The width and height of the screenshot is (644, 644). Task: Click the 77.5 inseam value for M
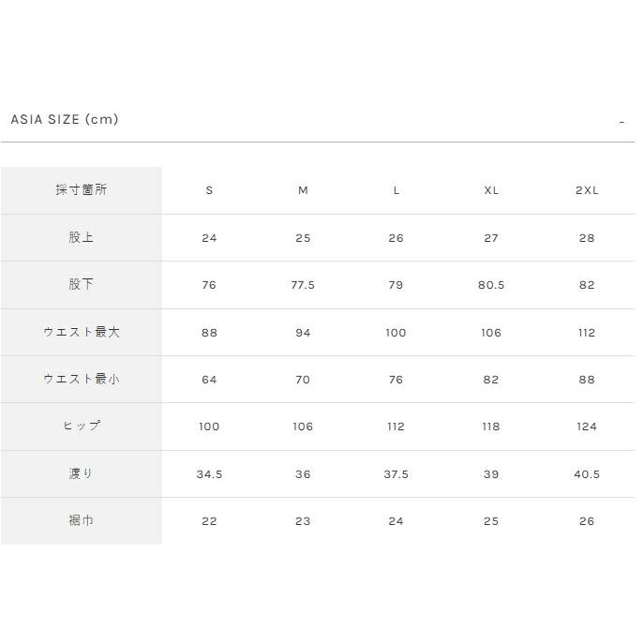tap(303, 285)
